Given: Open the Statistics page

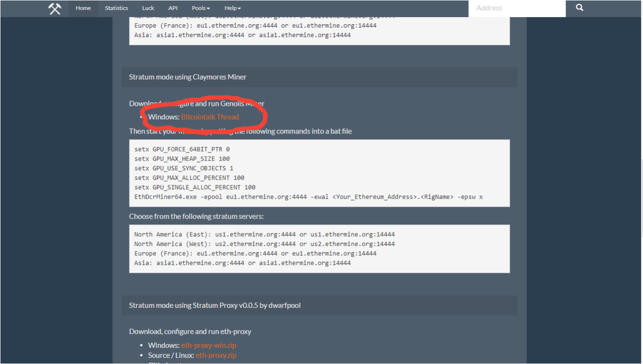Looking at the screenshot, I should (x=116, y=8).
